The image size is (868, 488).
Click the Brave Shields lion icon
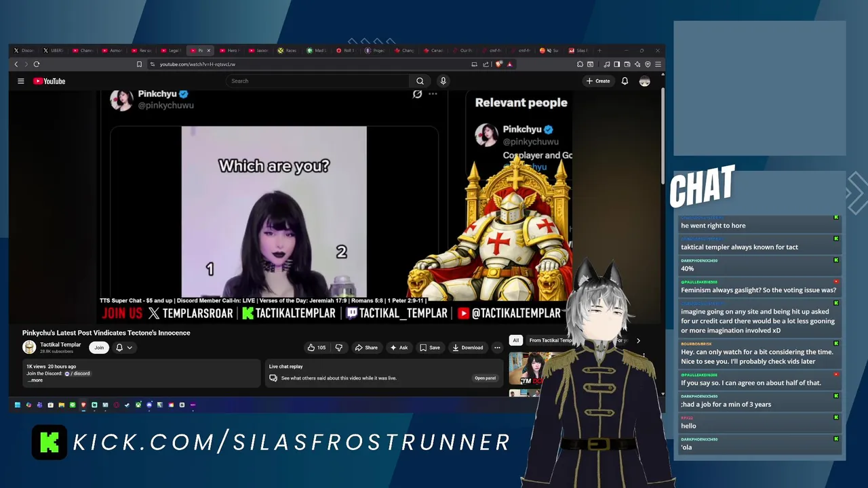[x=499, y=64]
